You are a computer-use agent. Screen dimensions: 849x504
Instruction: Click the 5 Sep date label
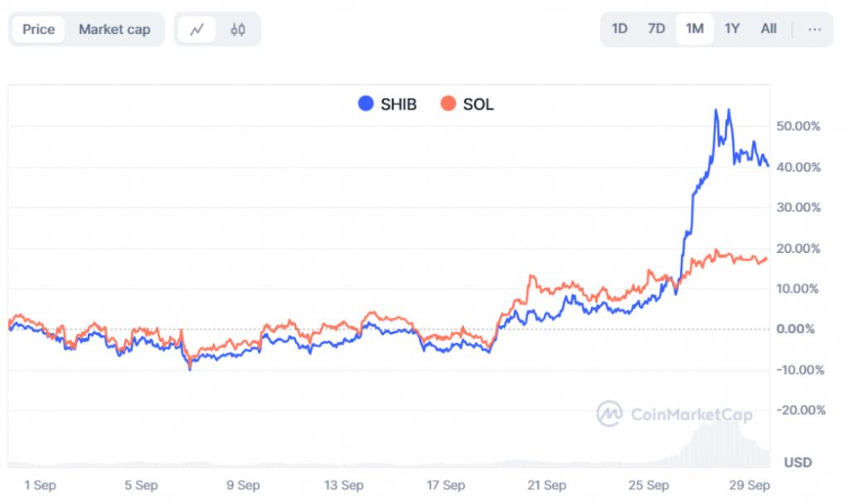(x=141, y=485)
